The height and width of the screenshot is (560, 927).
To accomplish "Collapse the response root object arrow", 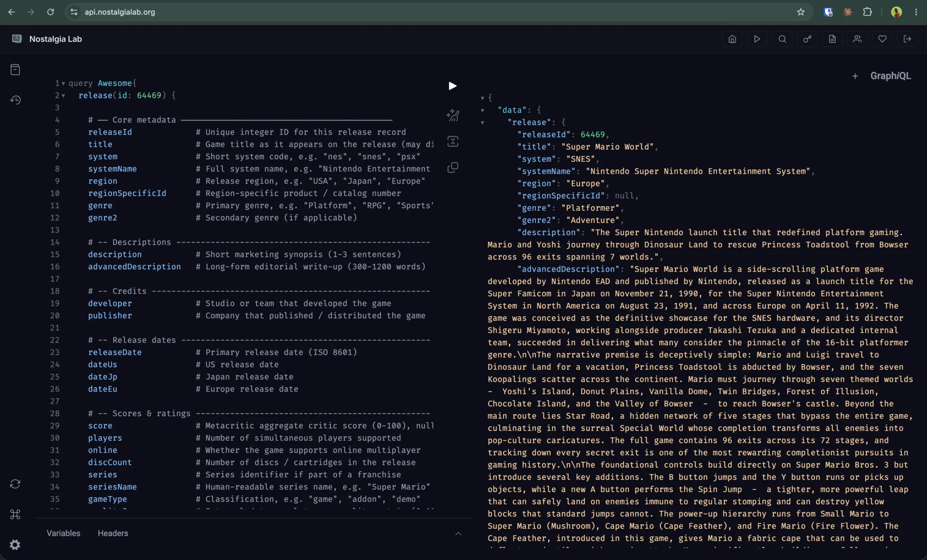I will pyautogui.click(x=482, y=98).
